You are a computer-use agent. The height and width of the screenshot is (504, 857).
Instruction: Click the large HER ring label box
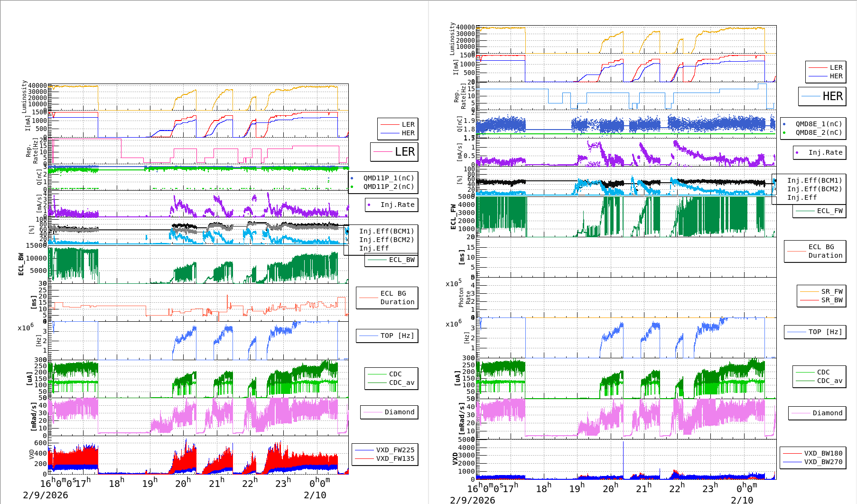pos(822,96)
